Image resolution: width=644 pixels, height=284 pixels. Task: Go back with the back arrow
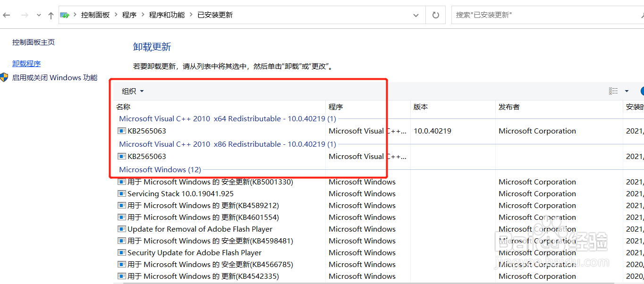pyautogui.click(x=7, y=15)
